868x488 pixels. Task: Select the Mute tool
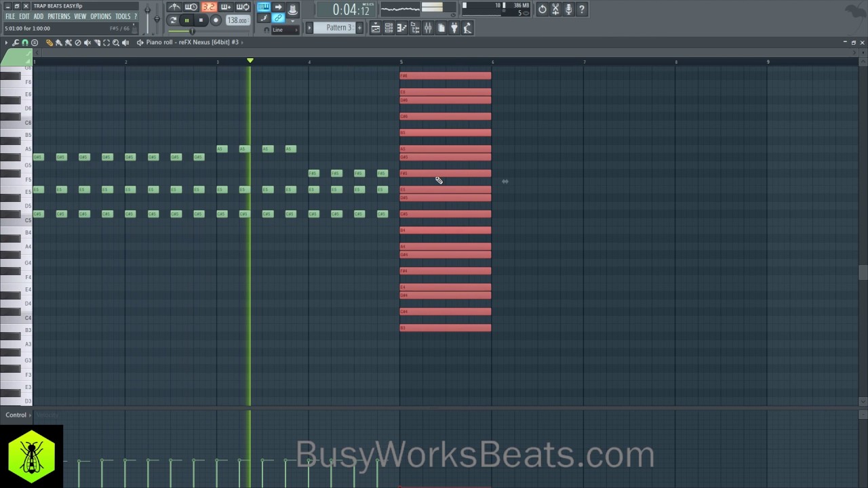click(87, 43)
